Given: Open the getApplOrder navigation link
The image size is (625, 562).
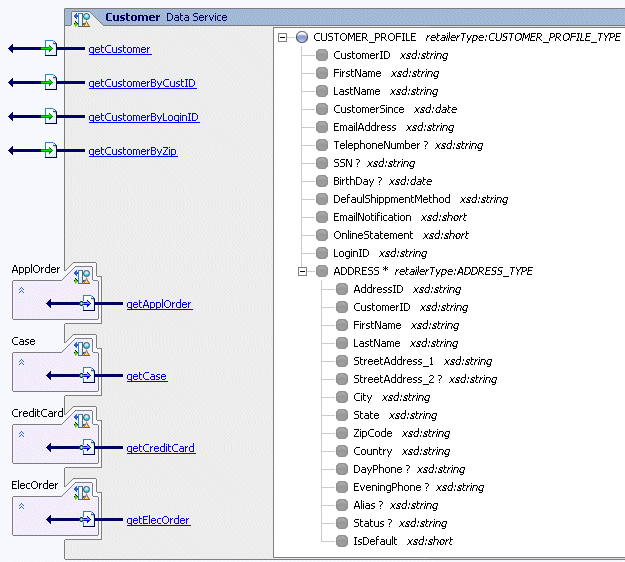Looking at the screenshot, I should click(159, 304).
